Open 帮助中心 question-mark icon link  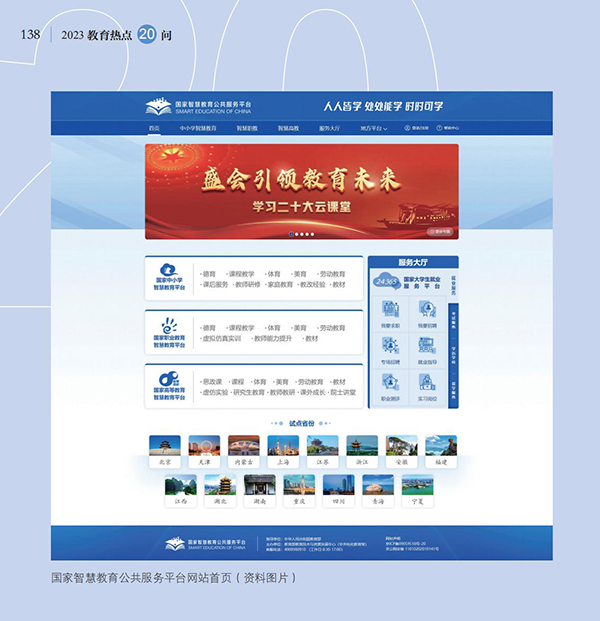[x=448, y=128]
